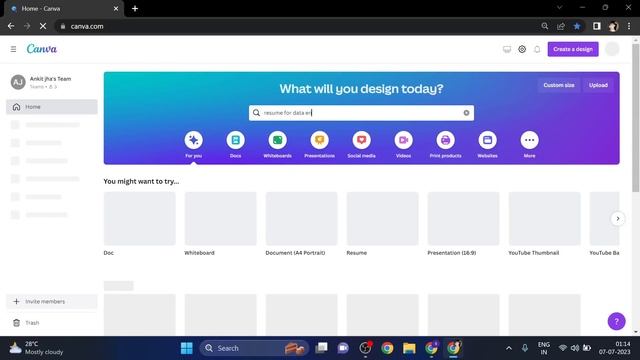Open the YouTube Thumbnail template
The height and width of the screenshot is (360, 640).
coord(544,219)
